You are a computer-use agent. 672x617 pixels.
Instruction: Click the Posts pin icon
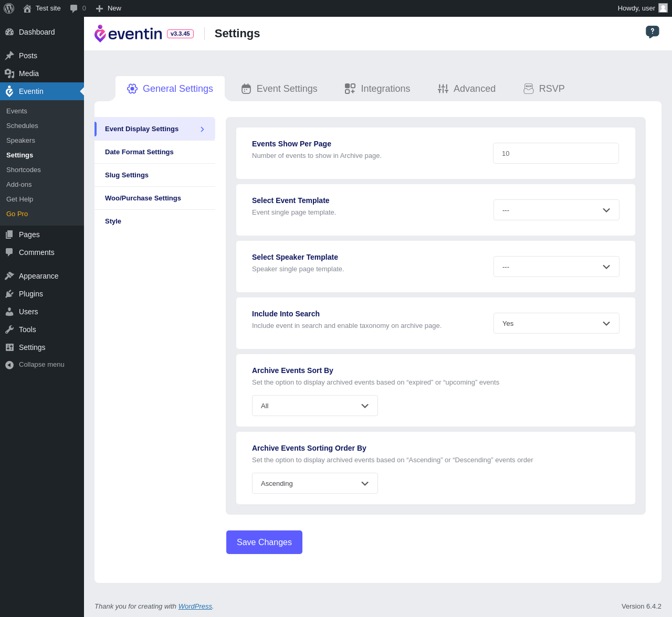tap(9, 56)
